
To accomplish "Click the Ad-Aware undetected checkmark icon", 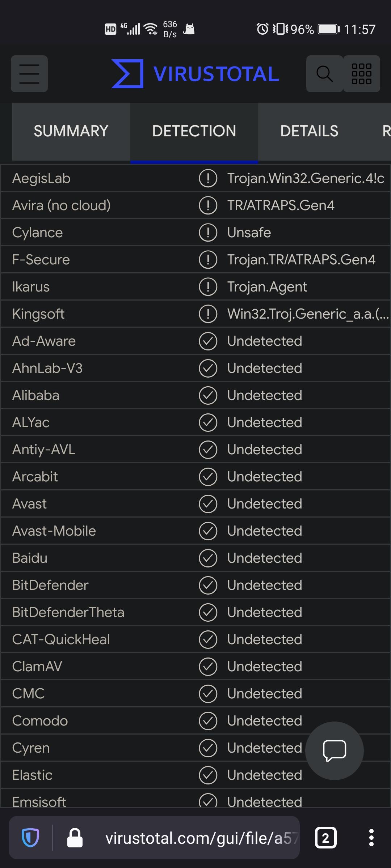I will pyautogui.click(x=208, y=341).
